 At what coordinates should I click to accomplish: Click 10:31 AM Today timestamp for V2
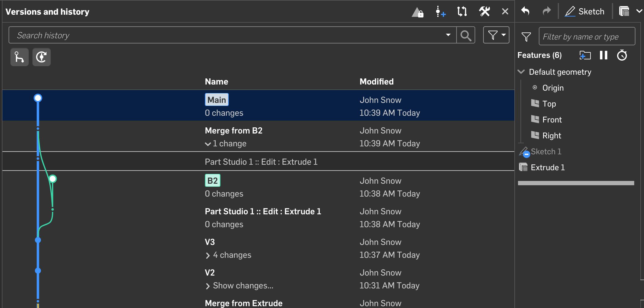point(390,286)
